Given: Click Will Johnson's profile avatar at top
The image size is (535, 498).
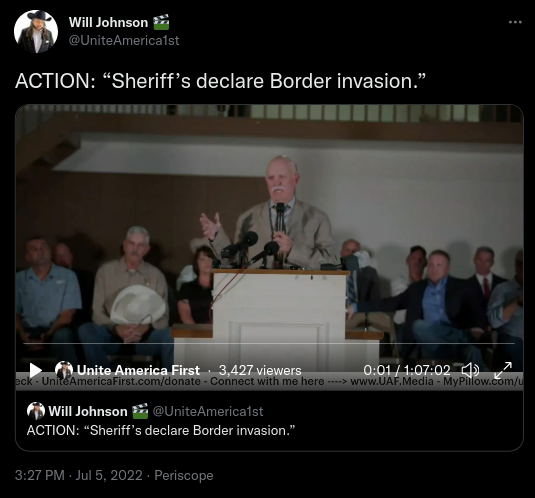Looking at the screenshot, I should [36, 31].
